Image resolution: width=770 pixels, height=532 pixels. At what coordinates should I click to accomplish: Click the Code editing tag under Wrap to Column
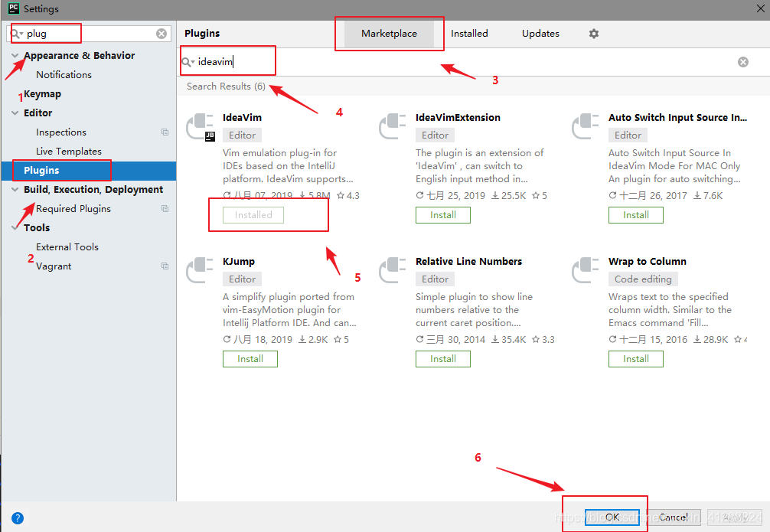coord(643,279)
